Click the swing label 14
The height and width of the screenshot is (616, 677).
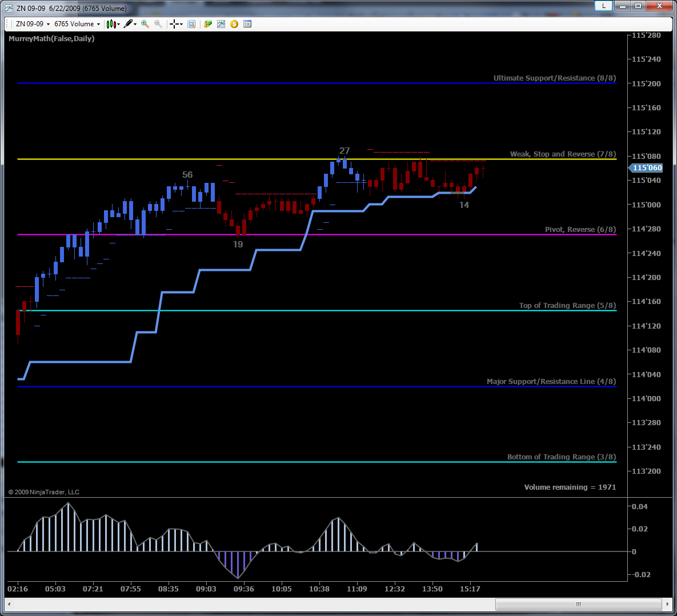464,205
